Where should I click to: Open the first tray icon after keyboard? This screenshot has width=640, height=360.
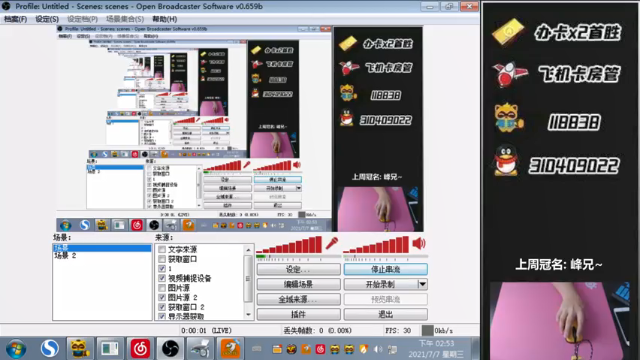(x=277, y=349)
